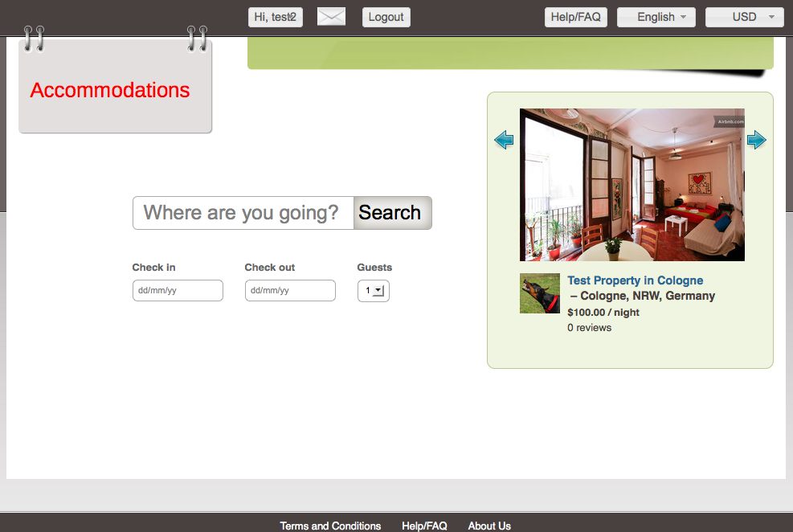
Task: Open the About Us footer link
Action: click(489, 526)
